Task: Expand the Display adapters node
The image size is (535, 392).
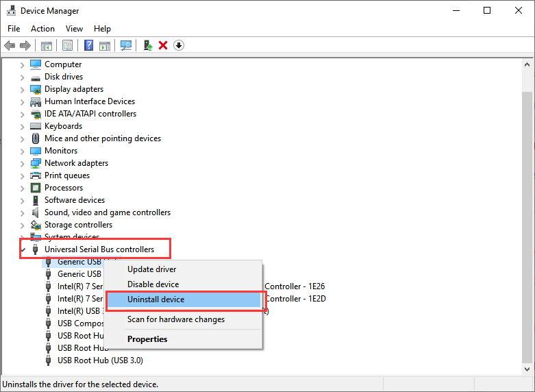Action: point(22,90)
